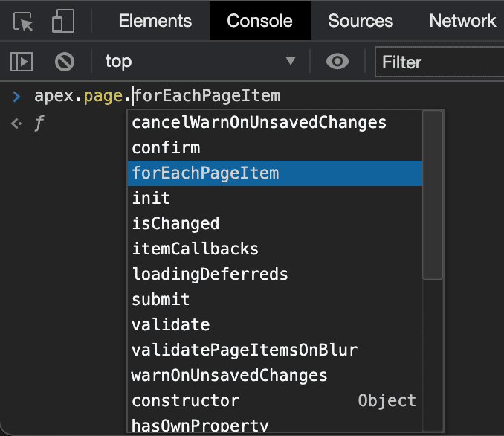
Task: Switch to the Elements tab
Action: click(155, 21)
